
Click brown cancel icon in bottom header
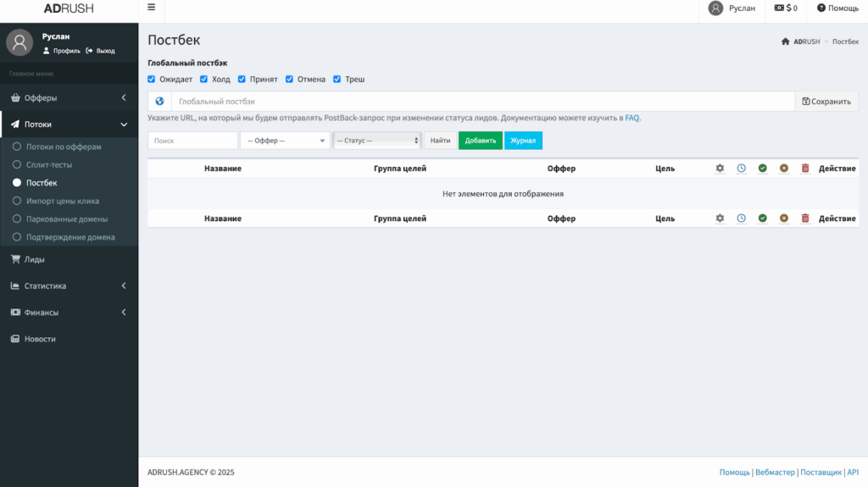[x=784, y=218]
